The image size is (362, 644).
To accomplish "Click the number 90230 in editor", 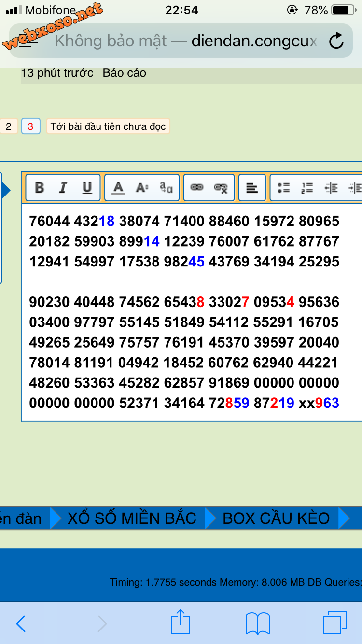I will click(49, 302).
